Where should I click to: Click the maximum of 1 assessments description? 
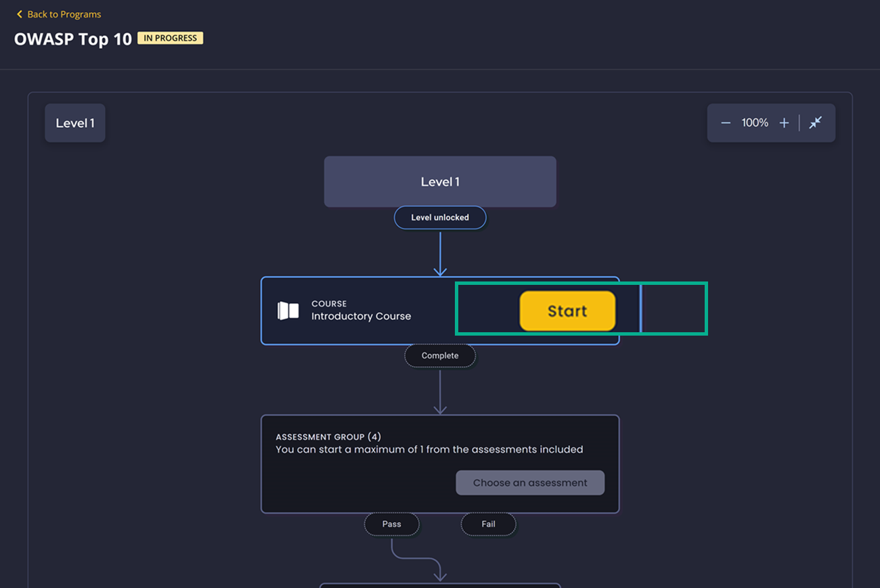[429, 449]
